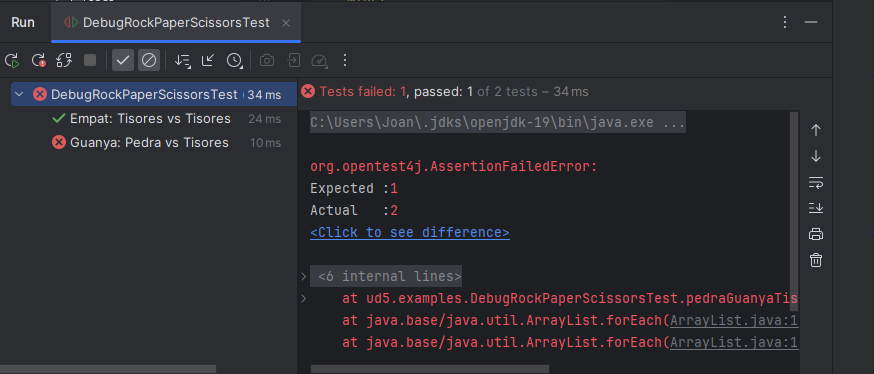This screenshot has height=374, width=874.
Task: Open Run tool window options menu
Action: [x=785, y=22]
